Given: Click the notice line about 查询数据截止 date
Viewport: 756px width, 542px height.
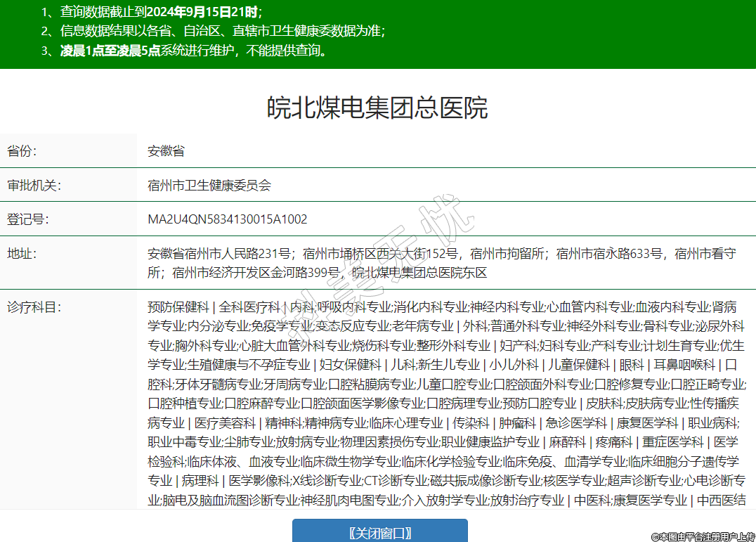Looking at the screenshot, I should (x=151, y=12).
